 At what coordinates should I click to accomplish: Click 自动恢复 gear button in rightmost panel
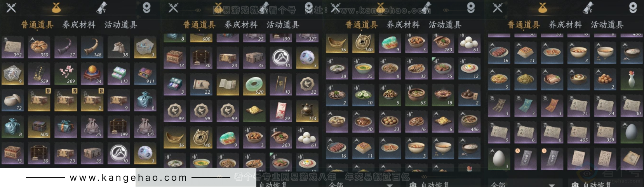(591, 184)
